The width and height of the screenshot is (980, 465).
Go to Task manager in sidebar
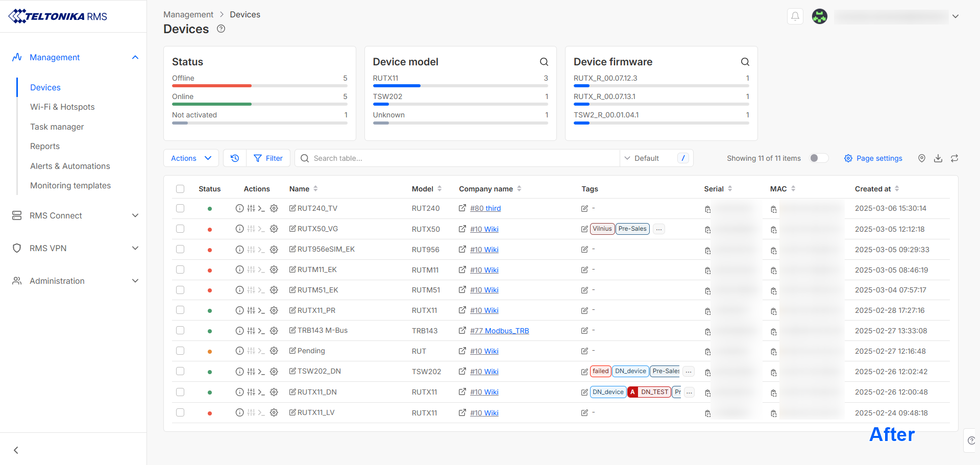click(57, 127)
